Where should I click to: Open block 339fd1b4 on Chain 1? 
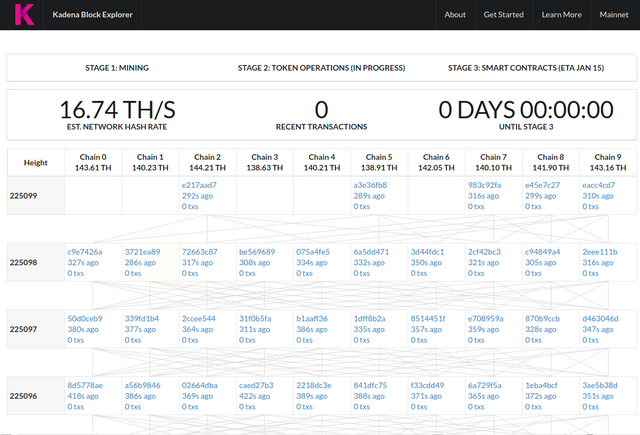coord(142,318)
